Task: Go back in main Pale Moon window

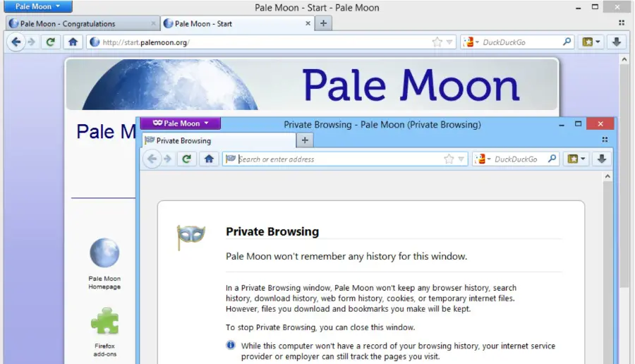Action: coord(16,42)
